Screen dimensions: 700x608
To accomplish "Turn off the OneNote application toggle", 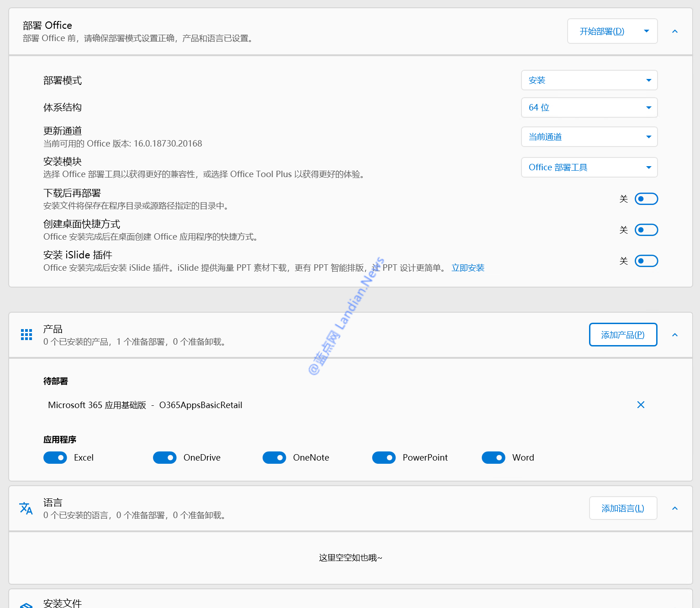I will pos(274,457).
